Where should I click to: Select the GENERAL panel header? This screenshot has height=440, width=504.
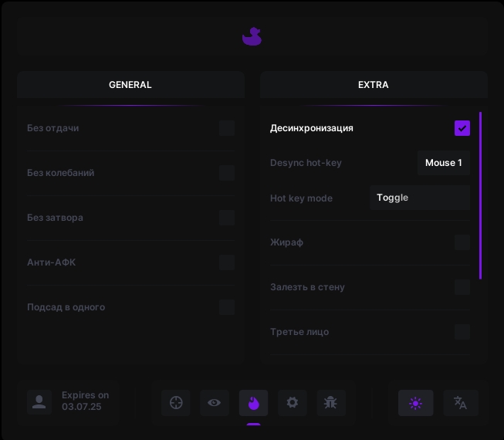[130, 85]
